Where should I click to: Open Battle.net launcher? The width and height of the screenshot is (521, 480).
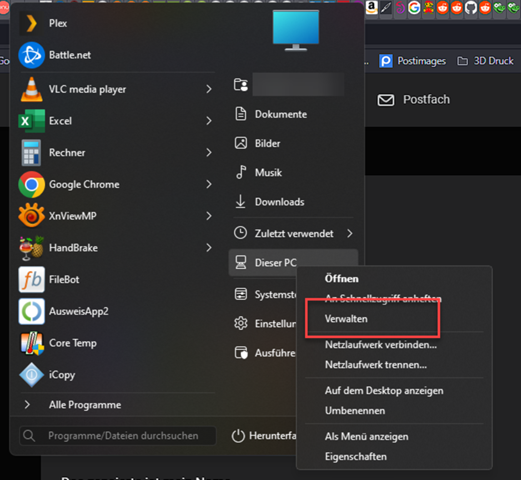tap(117, 55)
